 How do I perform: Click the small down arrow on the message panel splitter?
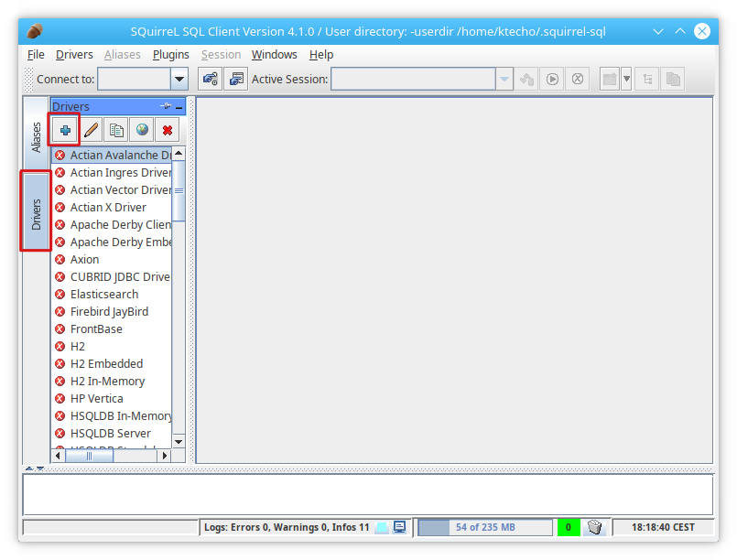pos(40,468)
